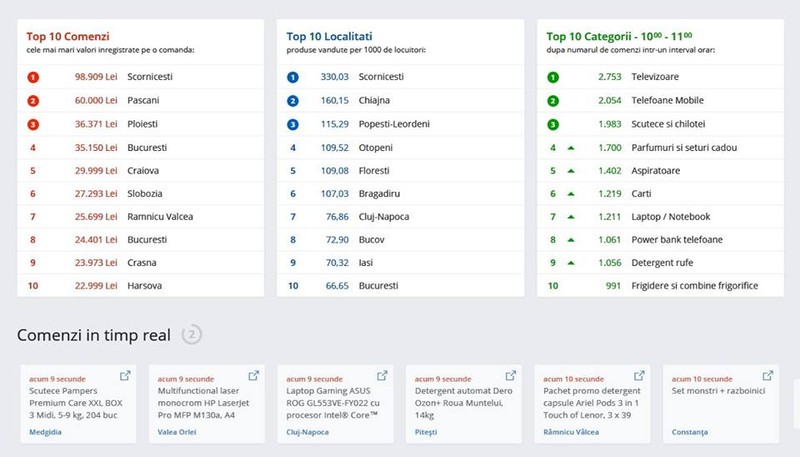
Task: Click Iasi locality row
Action: [x=401, y=263]
